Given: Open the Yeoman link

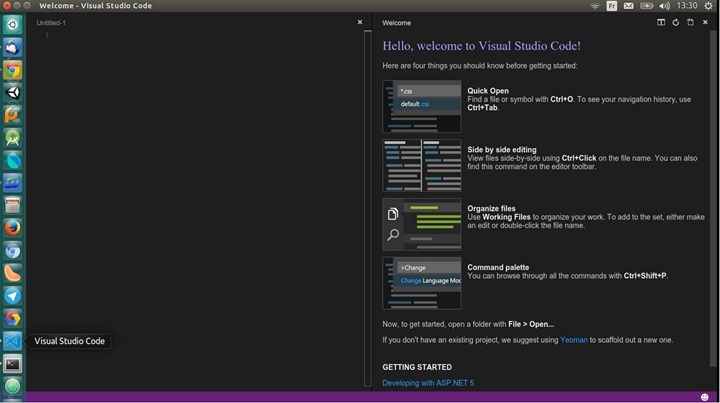Looking at the screenshot, I should 574,340.
